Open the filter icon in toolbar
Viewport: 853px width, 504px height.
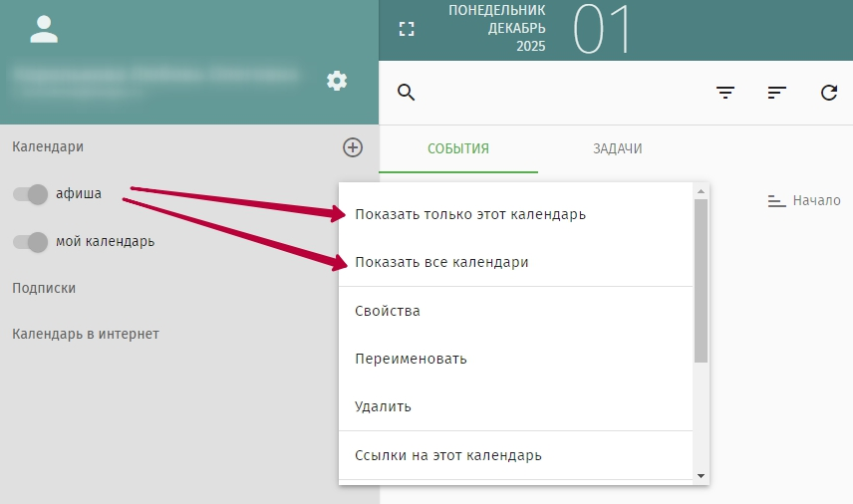(x=725, y=93)
